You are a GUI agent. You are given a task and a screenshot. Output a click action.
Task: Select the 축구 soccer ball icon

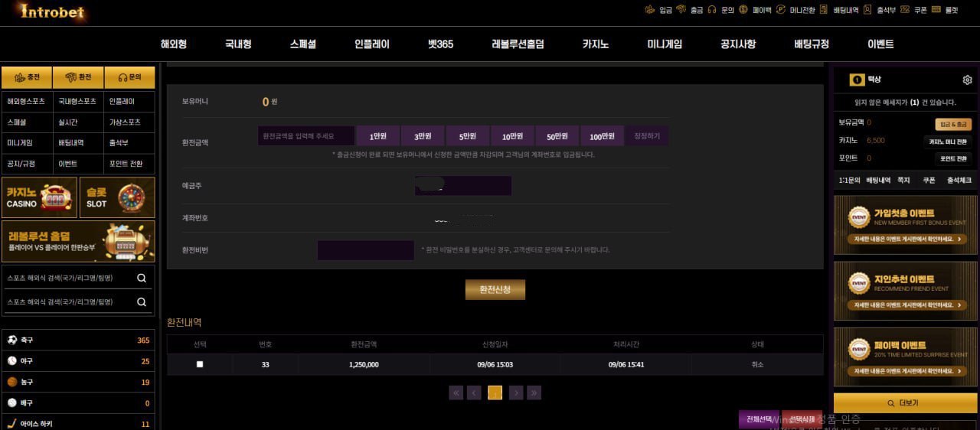tap(12, 340)
